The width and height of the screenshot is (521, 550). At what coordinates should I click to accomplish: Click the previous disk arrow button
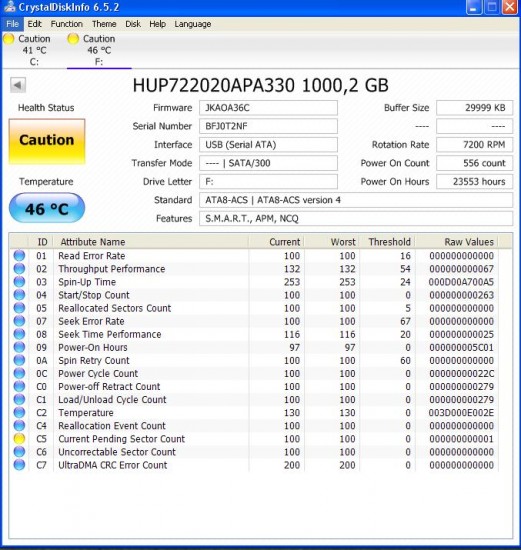(x=18, y=85)
